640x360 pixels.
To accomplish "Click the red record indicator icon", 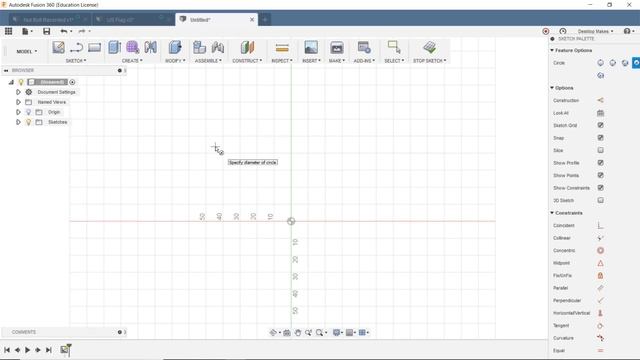I will [546, 31].
